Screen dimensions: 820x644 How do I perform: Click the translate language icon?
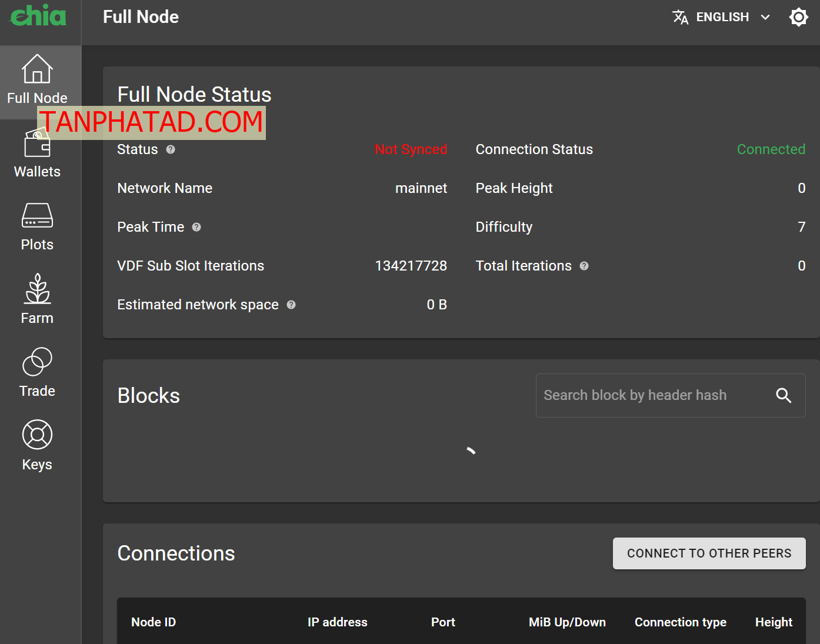pos(681,17)
